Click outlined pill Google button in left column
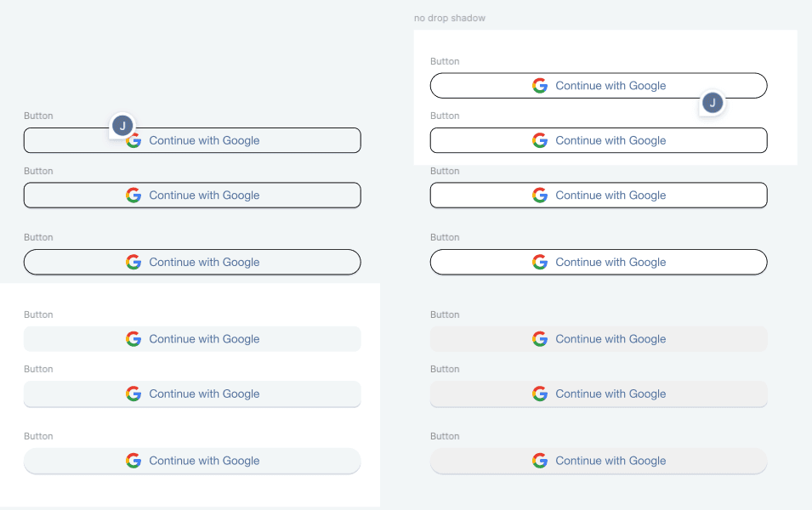The image size is (812, 510). [192, 262]
